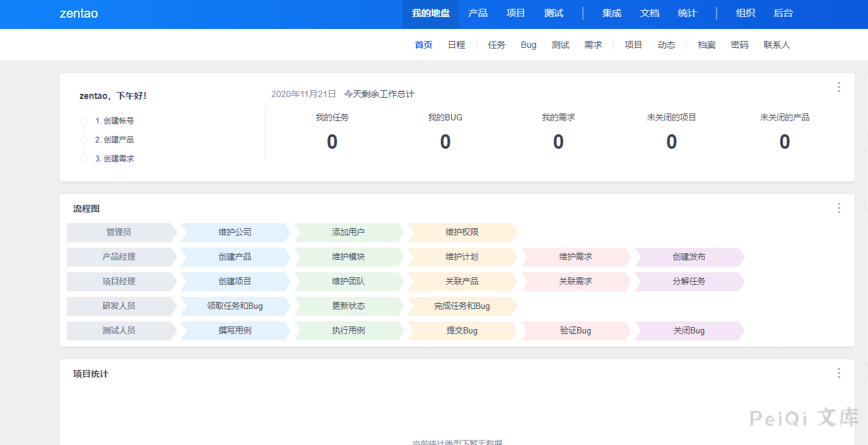Open the welcome panel options menu

(x=839, y=87)
